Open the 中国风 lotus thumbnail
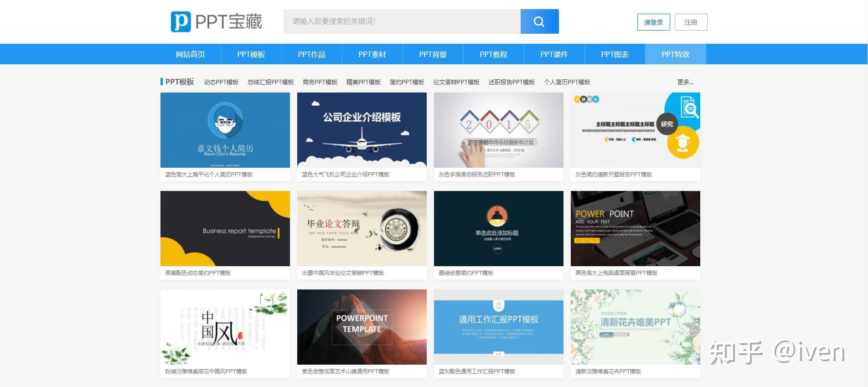 225,327
